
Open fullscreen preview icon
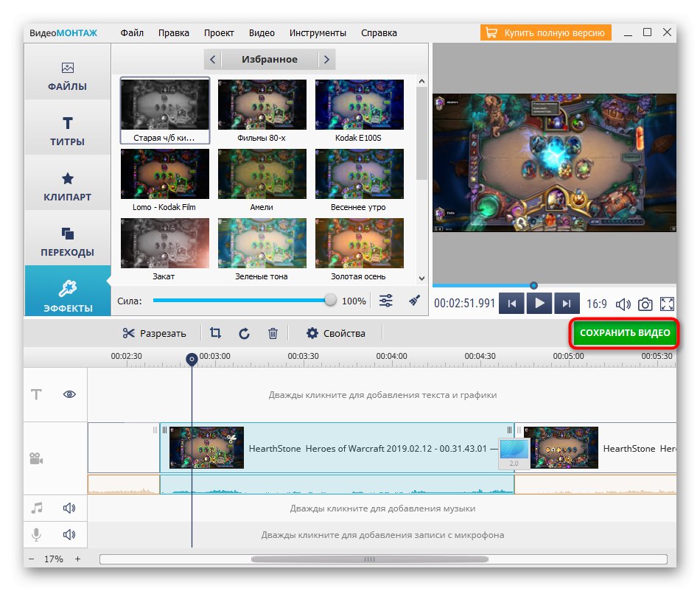pos(667,304)
